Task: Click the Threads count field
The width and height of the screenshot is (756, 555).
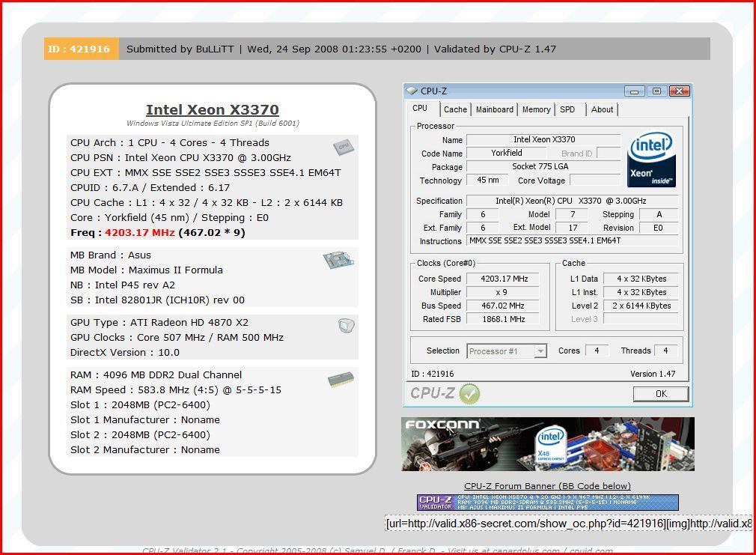Action: click(666, 351)
